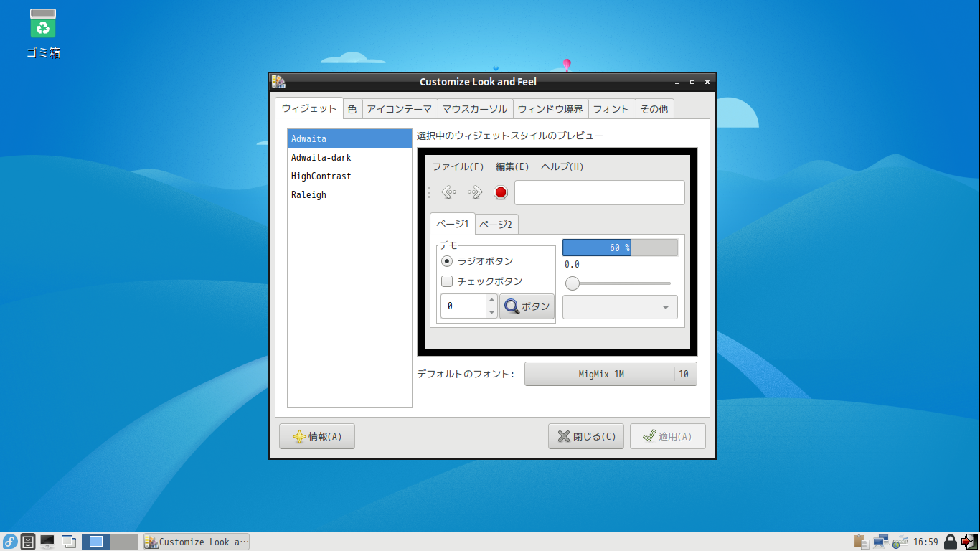The width and height of the screenshot is (980, 551).
Task: Switch to the second virtual desktop
Action: point(124,542)
